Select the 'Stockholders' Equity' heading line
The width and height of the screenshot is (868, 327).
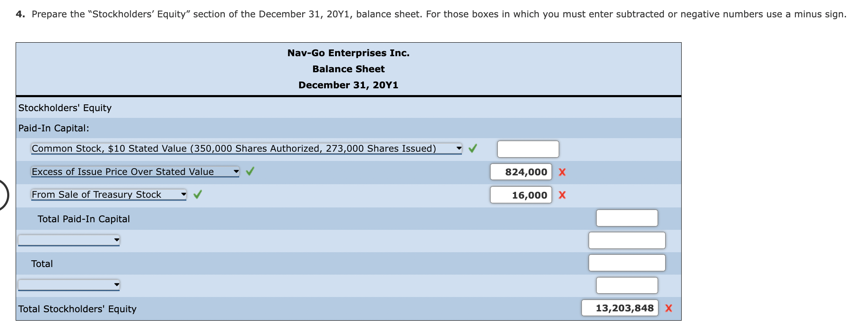65,108
